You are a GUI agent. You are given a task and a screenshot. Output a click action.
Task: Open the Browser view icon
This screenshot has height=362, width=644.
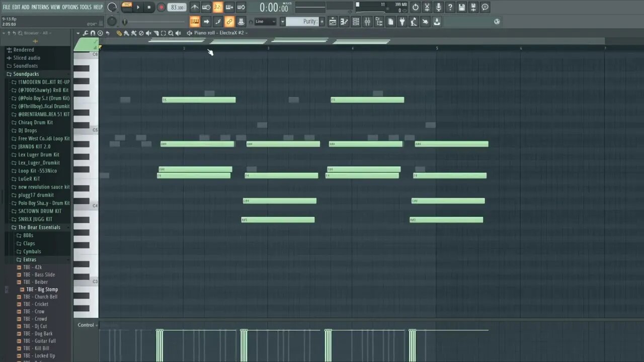click(379, 21)
